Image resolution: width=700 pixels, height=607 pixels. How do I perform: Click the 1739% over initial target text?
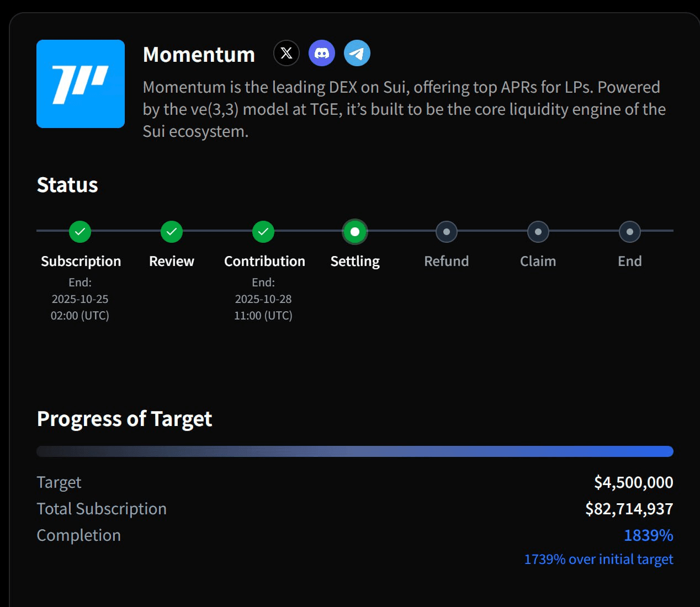pyautogui.click(x=598, y=560)
